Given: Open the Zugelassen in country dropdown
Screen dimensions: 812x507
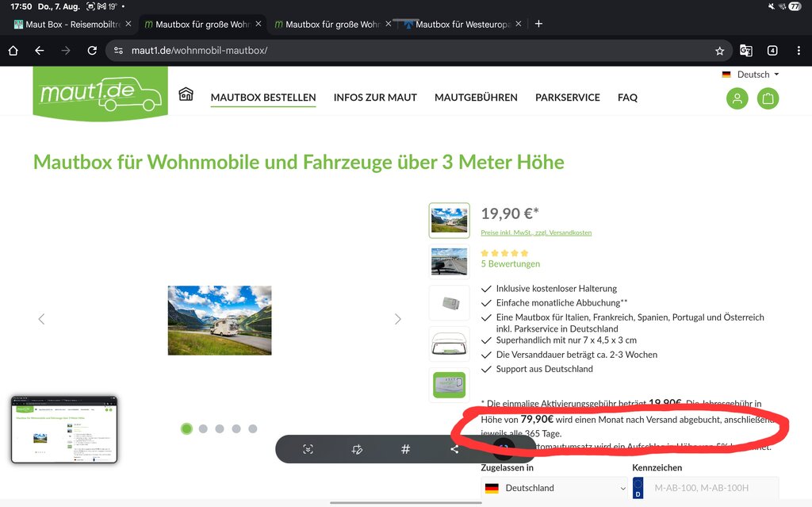Looking at the screenshot, I should tap(554, 488).
